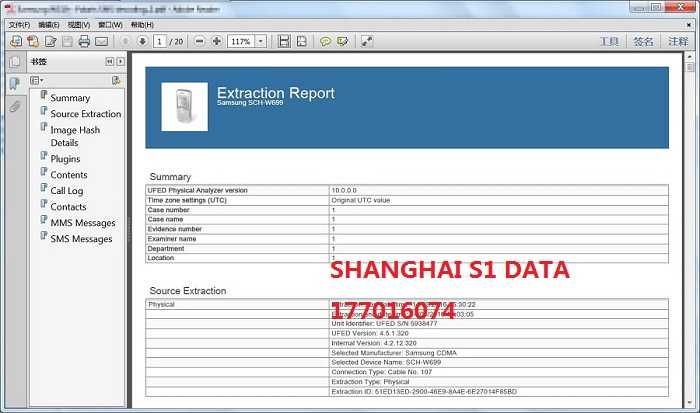Open the 签名 pane
This screenshot has height=413, width=700.
pos(643,42)
